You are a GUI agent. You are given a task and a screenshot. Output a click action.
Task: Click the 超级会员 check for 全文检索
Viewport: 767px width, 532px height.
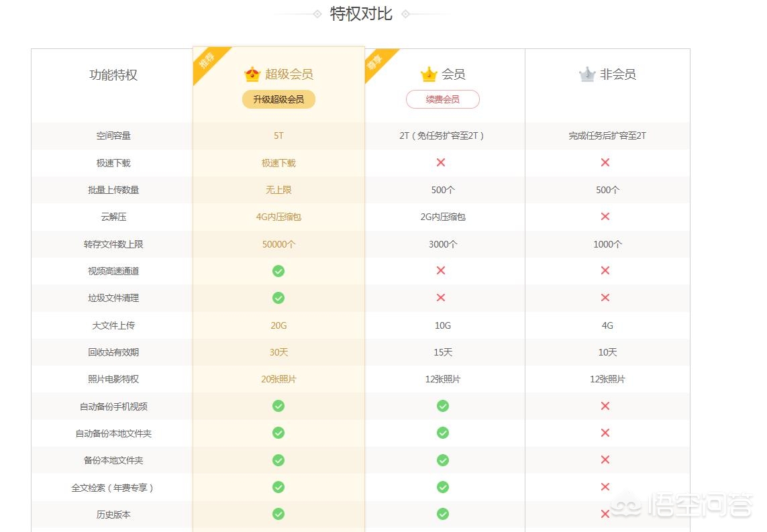point(278,487)
